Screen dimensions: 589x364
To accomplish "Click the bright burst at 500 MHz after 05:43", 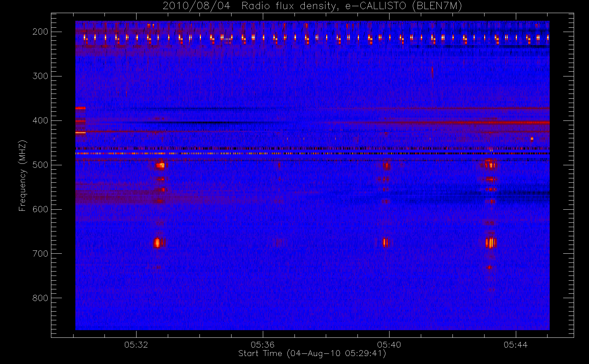I will click(491, 165).
